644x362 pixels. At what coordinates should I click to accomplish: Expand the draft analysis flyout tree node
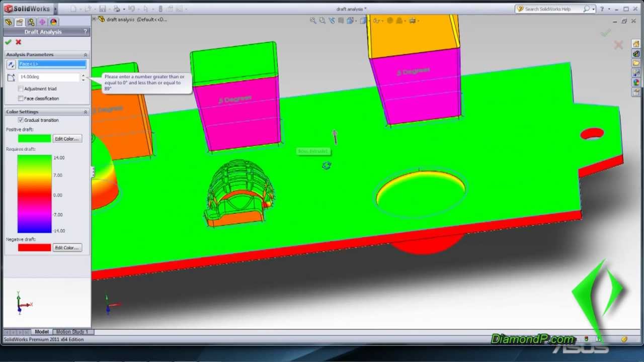tap(94, 19)
